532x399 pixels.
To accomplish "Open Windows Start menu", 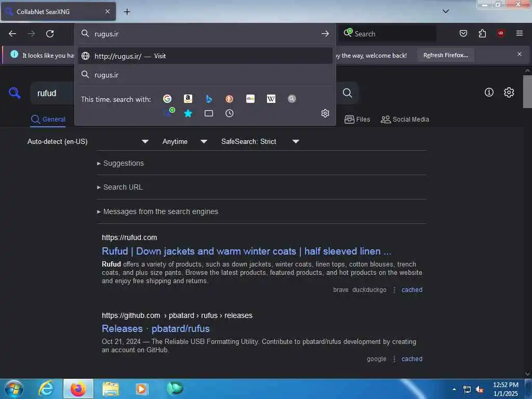I will (14, 389).
